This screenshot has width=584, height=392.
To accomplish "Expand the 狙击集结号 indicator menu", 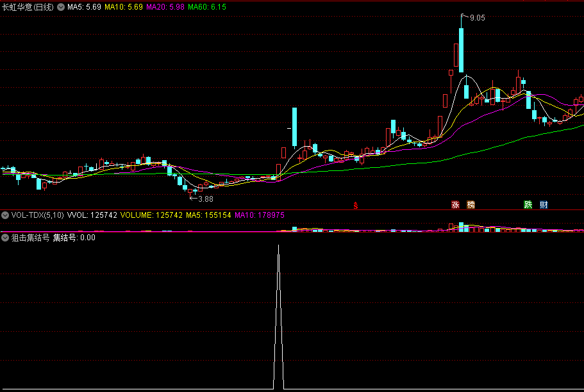I will pos(5,238).
